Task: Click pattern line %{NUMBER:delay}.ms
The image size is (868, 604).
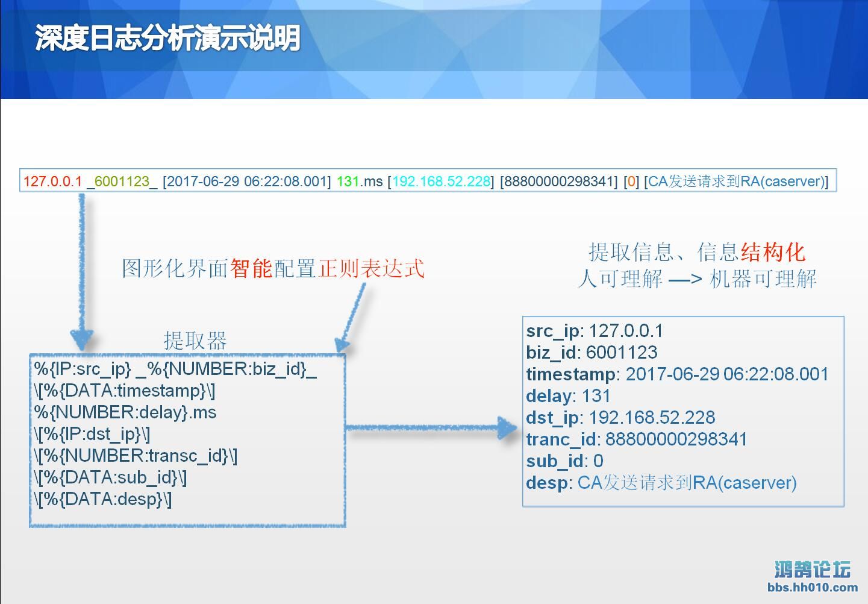Action: [x=125, y=412]
